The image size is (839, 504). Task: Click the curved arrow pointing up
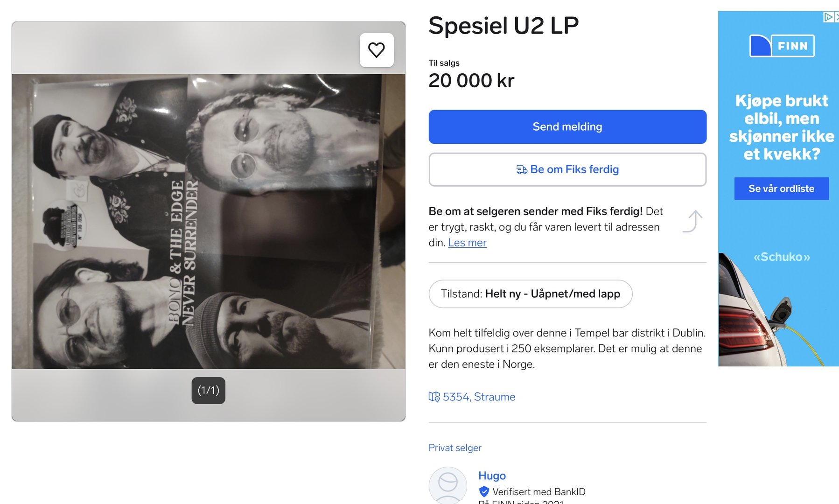692,221
